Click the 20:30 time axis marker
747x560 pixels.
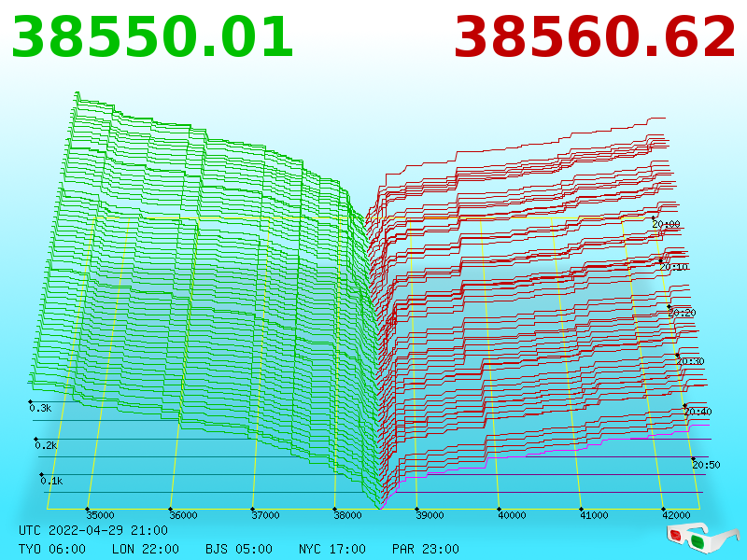690,361
